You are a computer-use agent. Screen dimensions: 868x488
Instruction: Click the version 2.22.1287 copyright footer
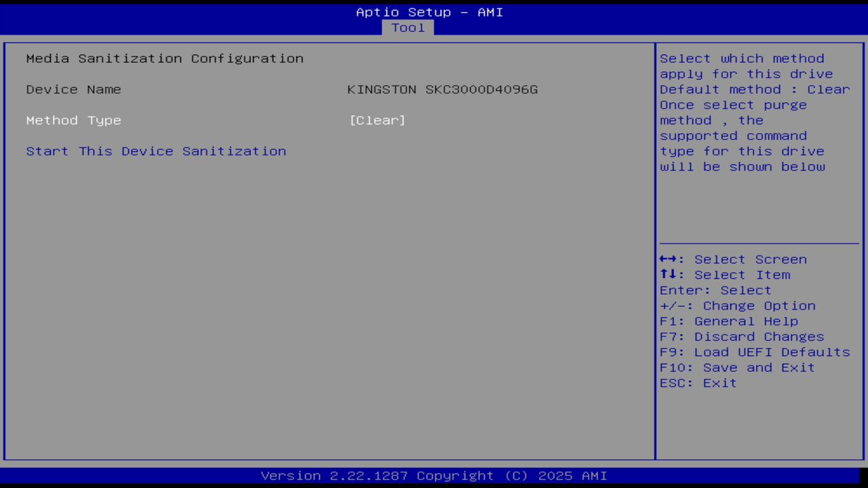point(434,476)
